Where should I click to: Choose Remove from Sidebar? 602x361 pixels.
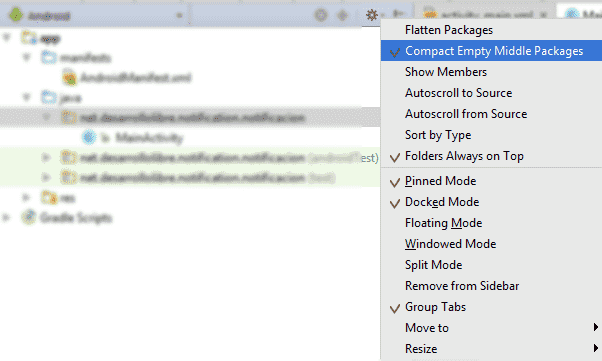491,286
